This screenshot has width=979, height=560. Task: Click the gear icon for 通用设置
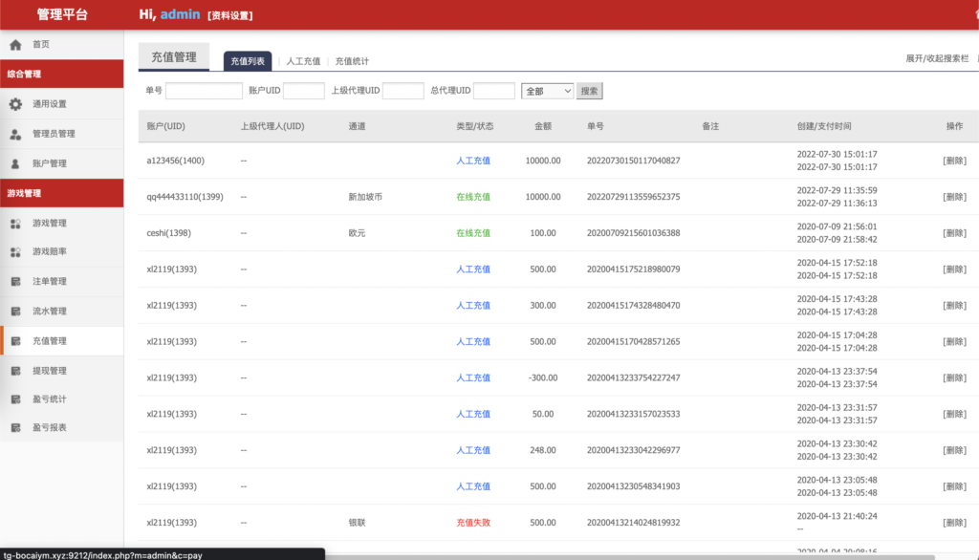[x=15, y=104]
